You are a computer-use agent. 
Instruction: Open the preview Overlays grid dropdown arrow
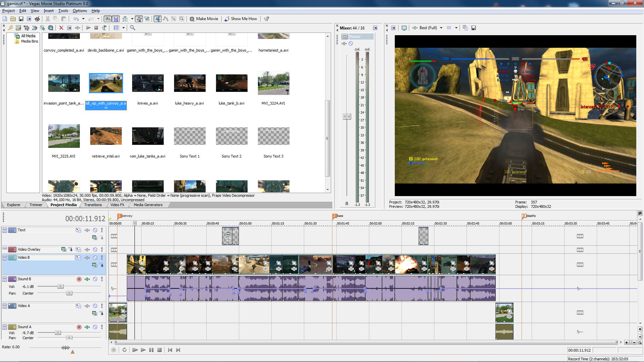(x=456, y=28)
